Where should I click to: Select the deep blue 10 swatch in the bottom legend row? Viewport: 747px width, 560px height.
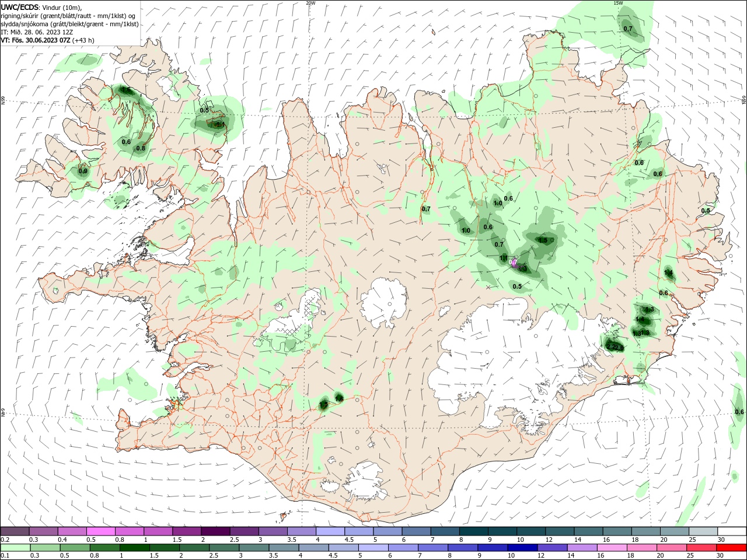[x=523, y=547]
